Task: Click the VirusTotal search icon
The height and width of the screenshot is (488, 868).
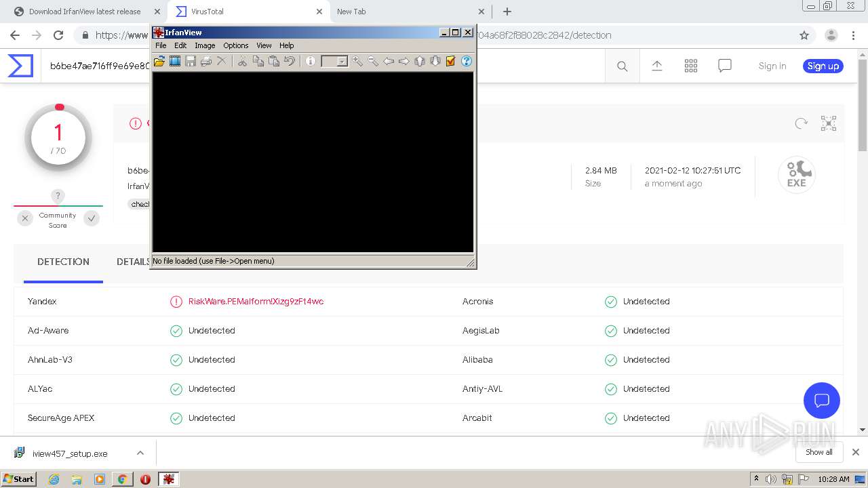Action: click(x=622, y=66)
